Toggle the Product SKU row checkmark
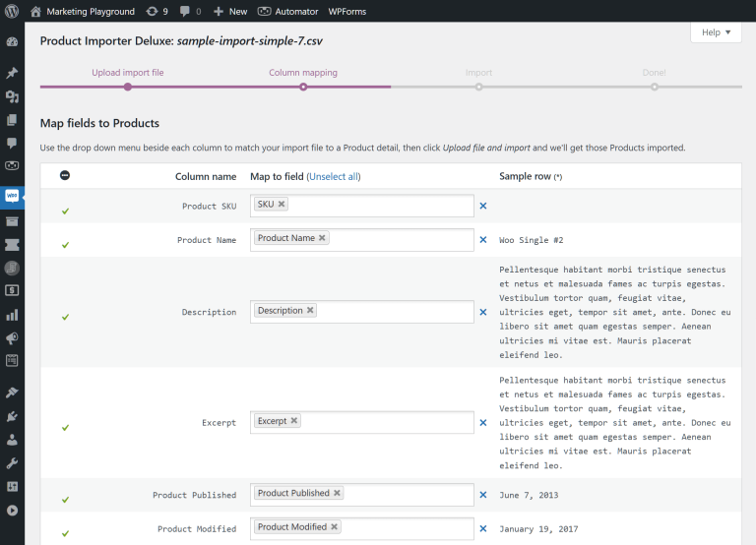 pyautogui.click(x=66, y=212)
